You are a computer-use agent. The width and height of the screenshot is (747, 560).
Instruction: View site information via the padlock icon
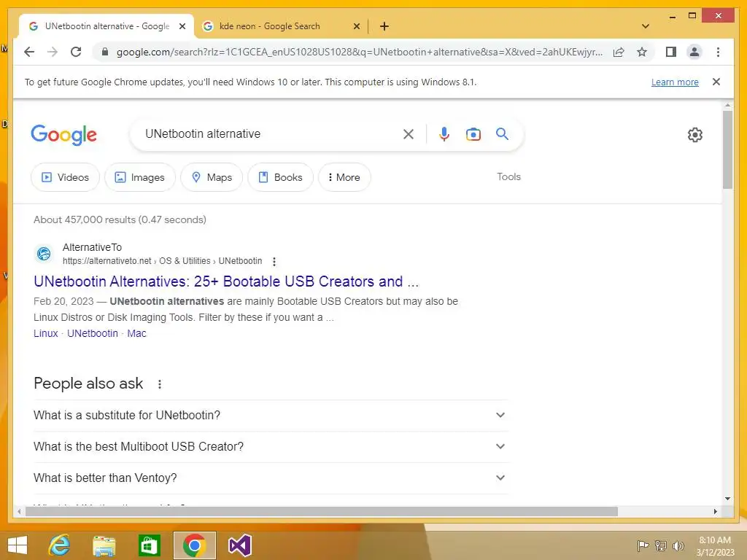[105, 52]
